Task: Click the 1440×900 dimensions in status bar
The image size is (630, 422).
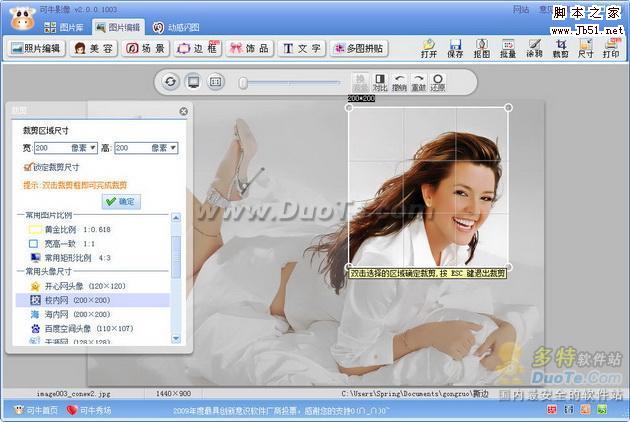Action: coord(173,394)
